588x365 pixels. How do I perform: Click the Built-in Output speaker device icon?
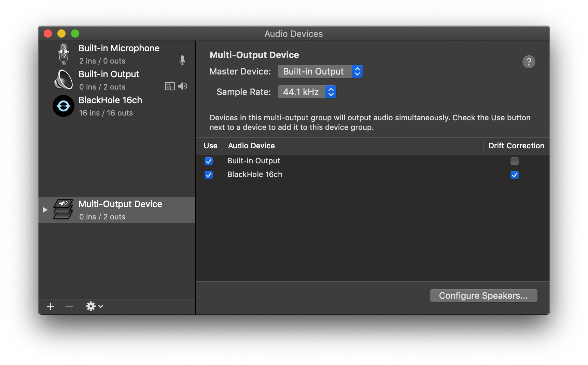[x=63, y=80]
